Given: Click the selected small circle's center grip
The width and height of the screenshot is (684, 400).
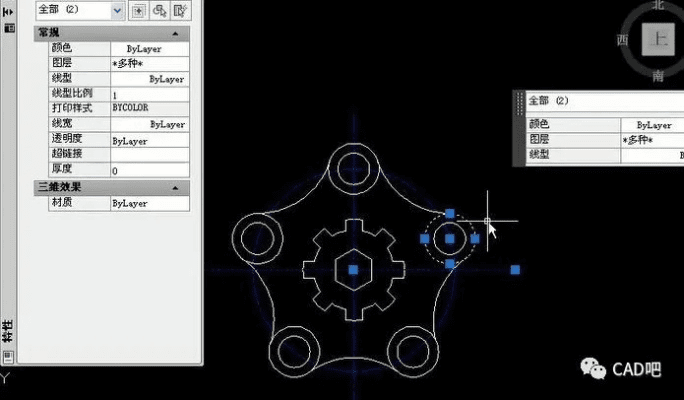Looking at the screenshot, I should click(450, 240).
